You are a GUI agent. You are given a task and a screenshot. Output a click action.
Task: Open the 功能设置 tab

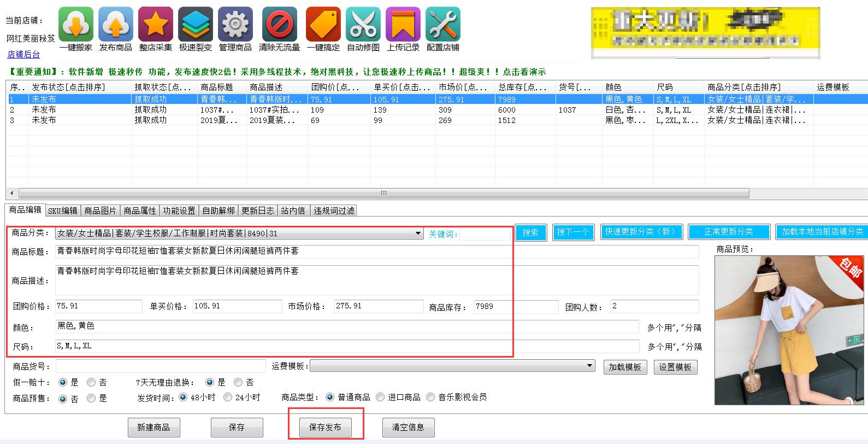(x=179, y=211)
